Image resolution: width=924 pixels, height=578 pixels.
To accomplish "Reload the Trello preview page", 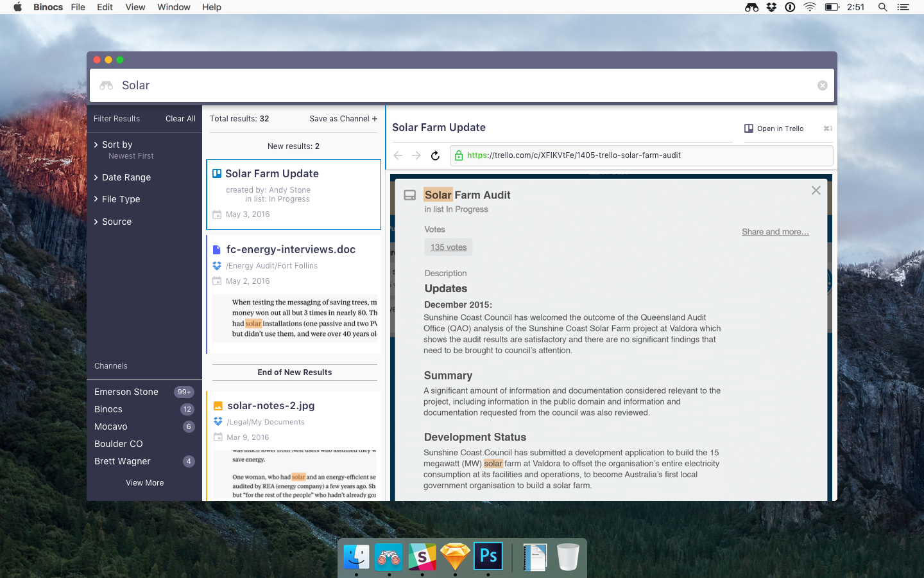I will coord(435,155).
